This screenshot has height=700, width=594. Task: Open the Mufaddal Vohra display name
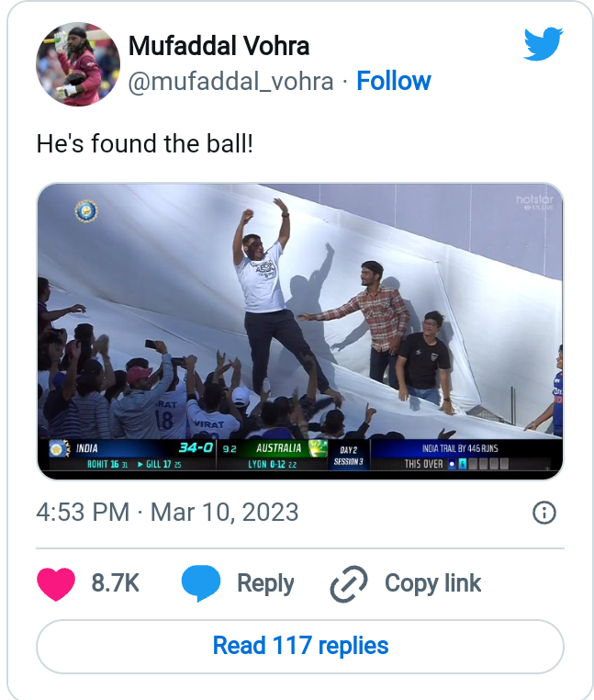219,46
